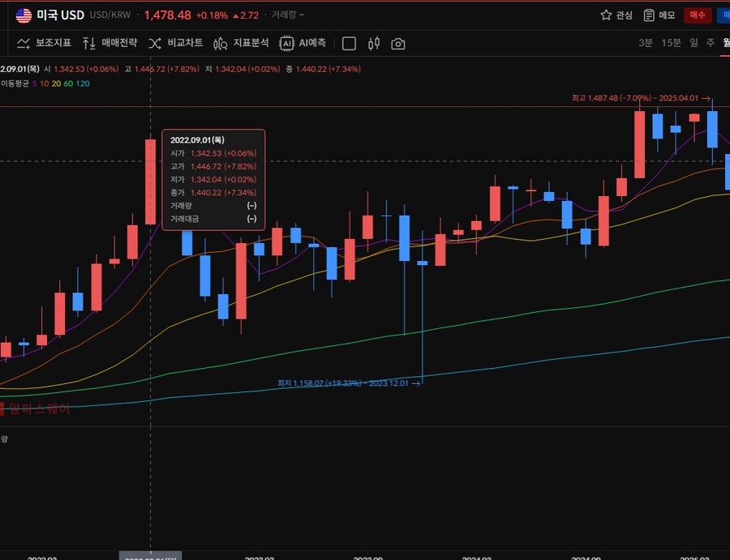Take a chart snapshot with camera icon
This screenshot has width=730, height=560.
[x=398, y=43]
